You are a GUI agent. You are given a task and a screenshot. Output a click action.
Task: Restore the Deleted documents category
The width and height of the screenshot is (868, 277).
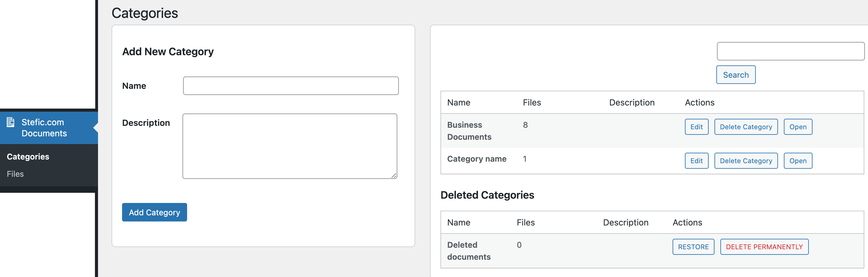pos(693,247)
